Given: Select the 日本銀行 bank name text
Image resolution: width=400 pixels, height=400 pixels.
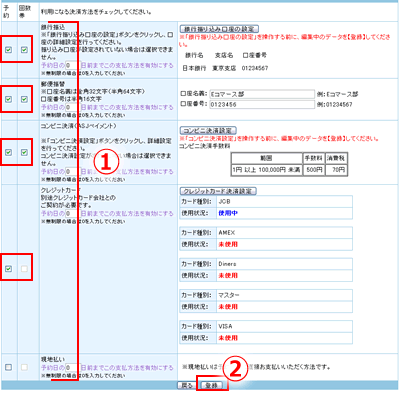Looking at the screenshot, I should [194, 68].
